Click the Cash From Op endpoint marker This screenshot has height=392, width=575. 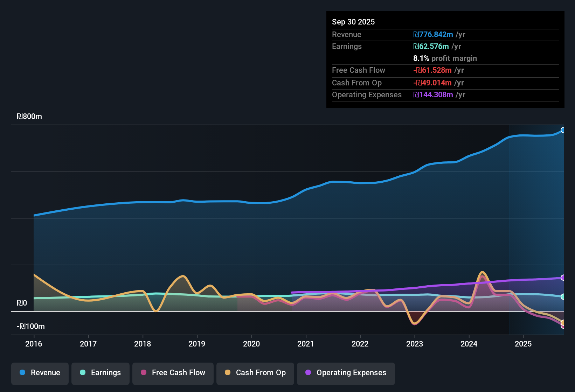563,322
